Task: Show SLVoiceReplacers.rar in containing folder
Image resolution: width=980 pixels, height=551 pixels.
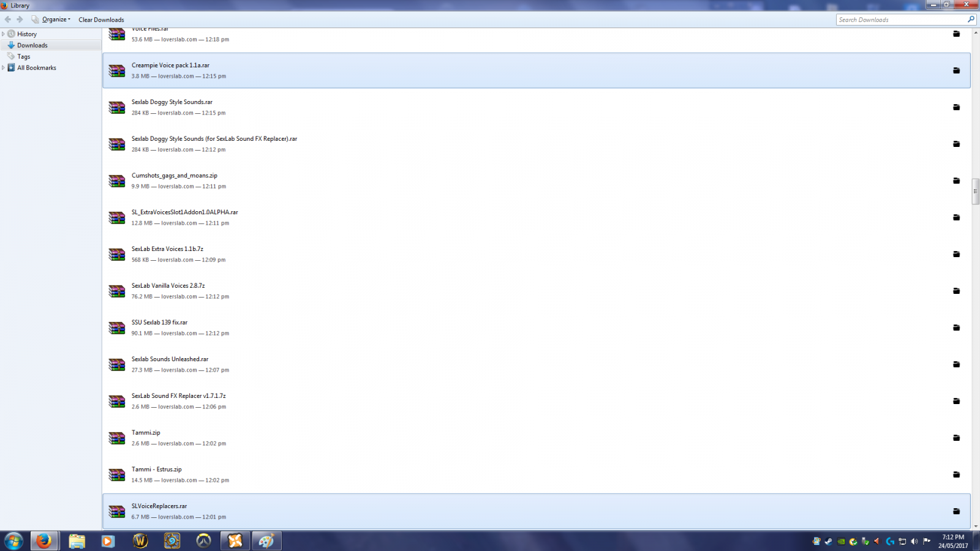Action: [x=956, y=511]
